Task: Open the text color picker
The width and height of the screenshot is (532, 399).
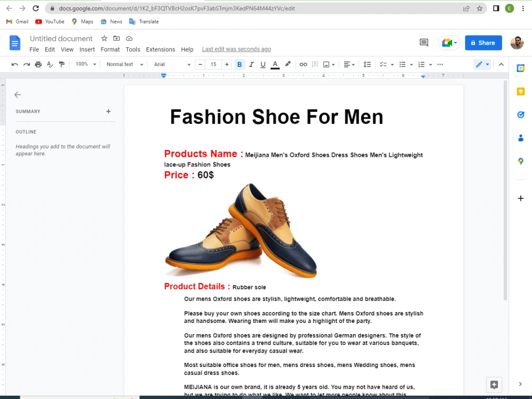Action: point(275,64)
